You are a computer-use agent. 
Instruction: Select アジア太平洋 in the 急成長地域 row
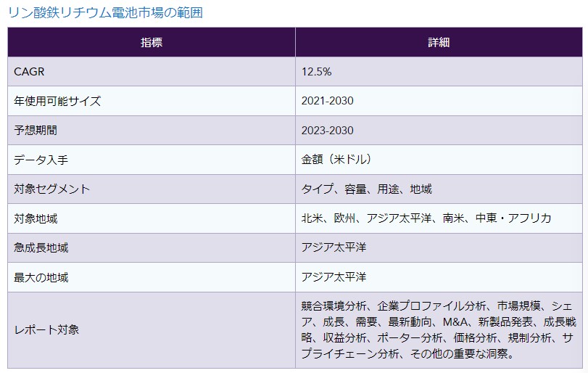(334, 247)
